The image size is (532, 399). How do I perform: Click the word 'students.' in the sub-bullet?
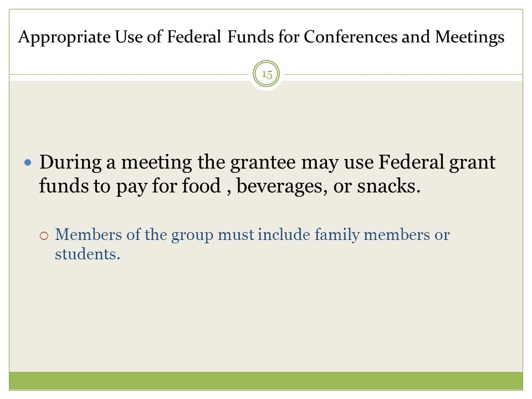88,254
